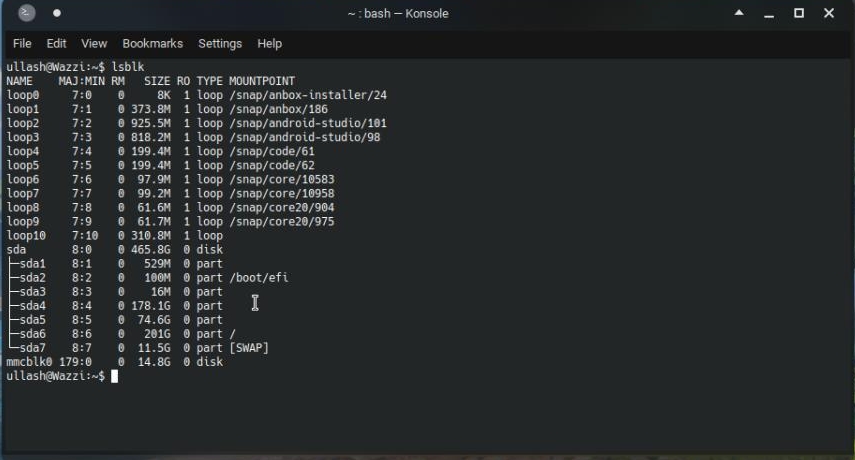Open the View menu
The height and width of the screenshot is (460, 855).
point(94,44)
